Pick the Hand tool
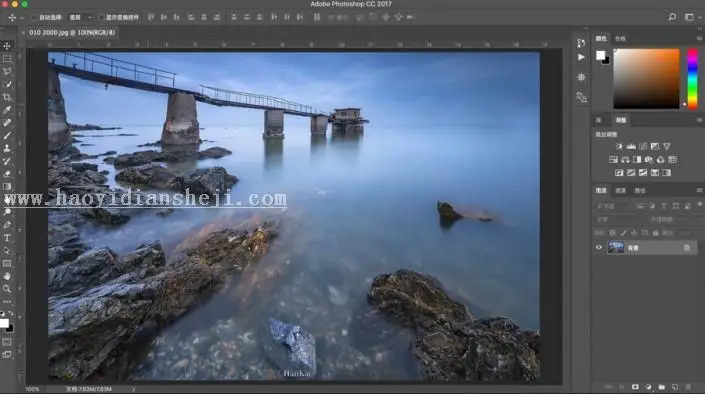 [x=7, y=277]
